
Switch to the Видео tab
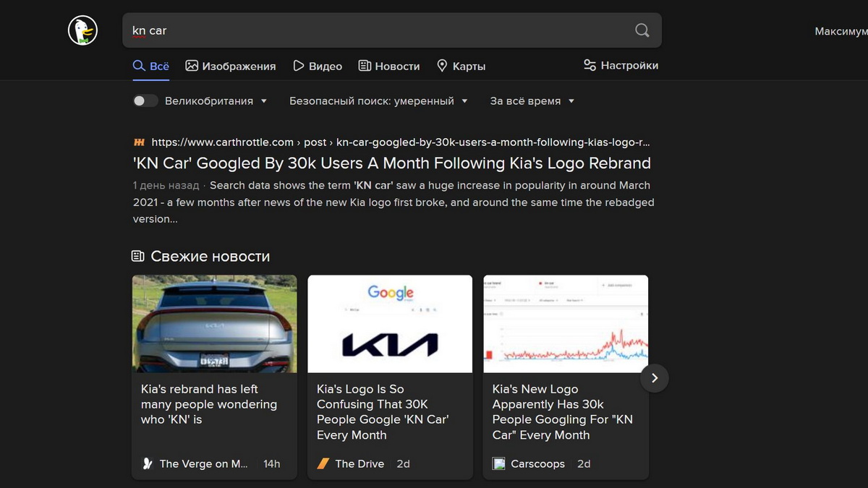point(318,67)
